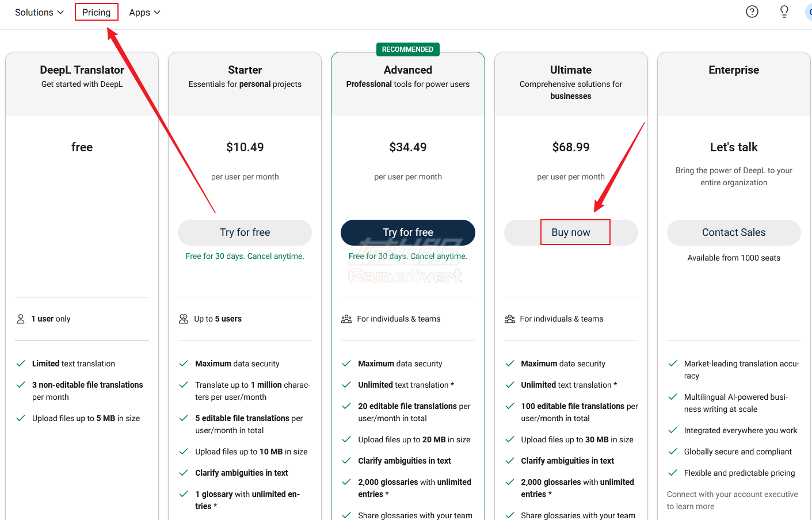Expand the Apps dropdown menu
812x520 pixels.
144,12
